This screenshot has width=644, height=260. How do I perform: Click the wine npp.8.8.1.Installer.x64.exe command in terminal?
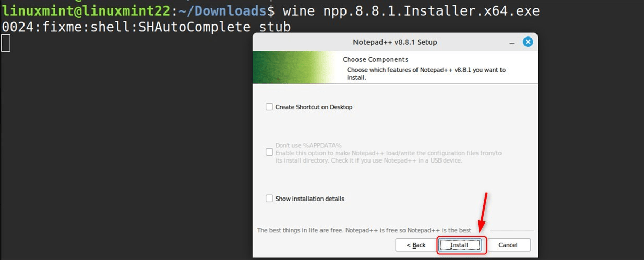pos(411,10)
